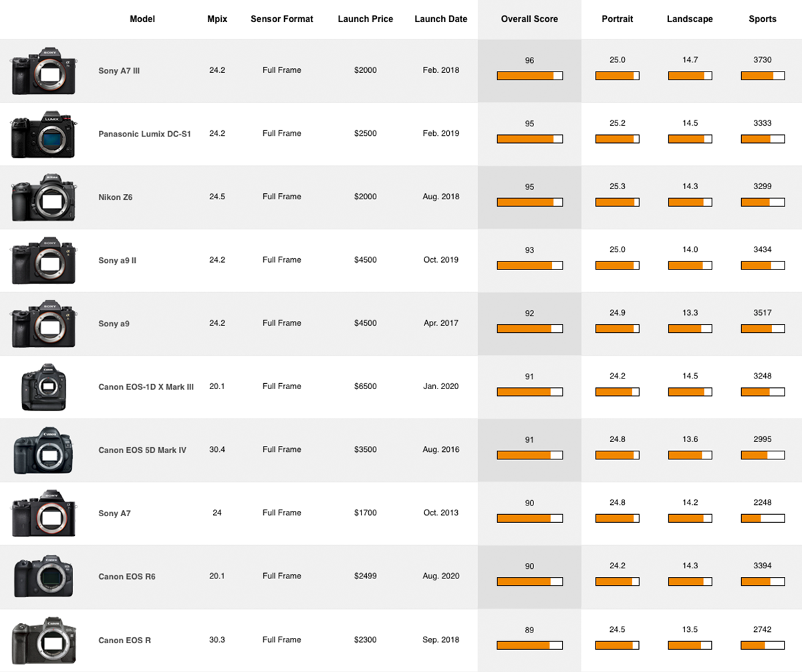Click the Sony a9 model name
The height and width of the screenshot is (672, 802).
click(x=114, y=324)
